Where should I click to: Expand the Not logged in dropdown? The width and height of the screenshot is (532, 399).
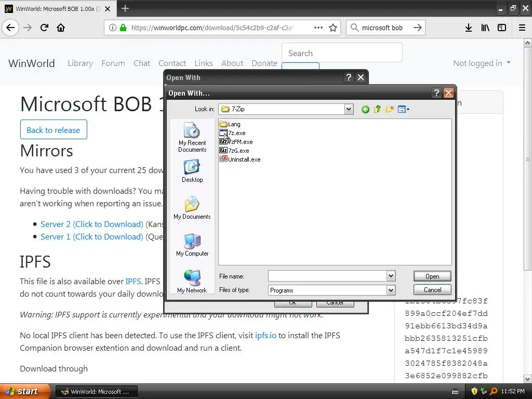(x=482, y=63)
